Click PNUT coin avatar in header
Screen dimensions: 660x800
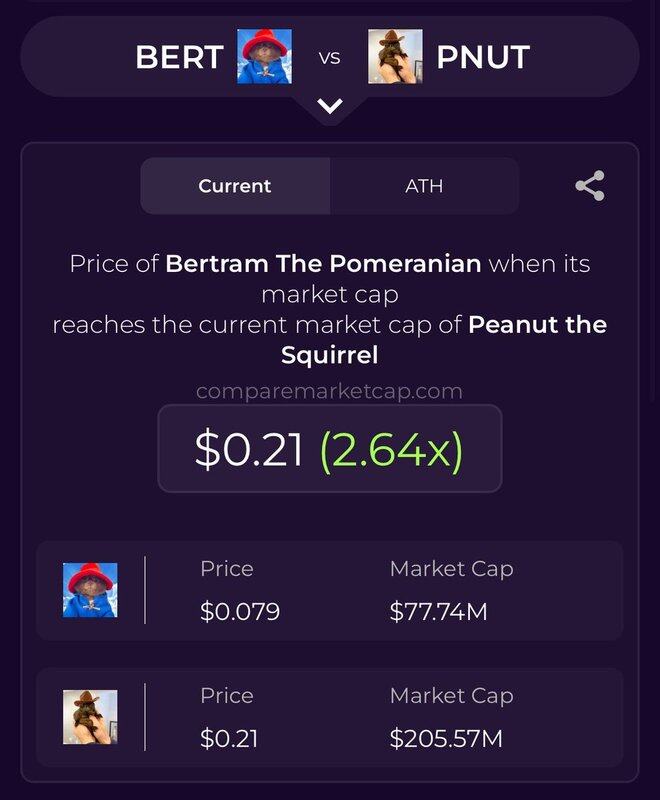[395, 56]
